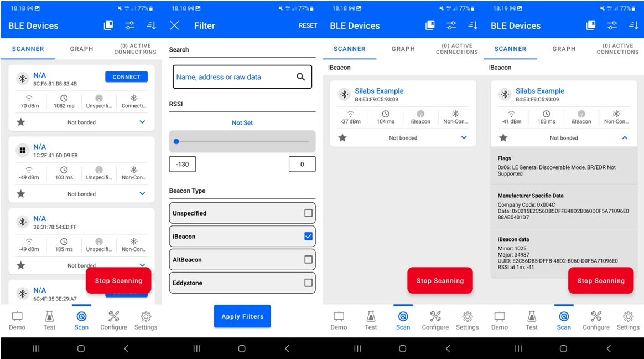Open Active Connections tab on the expanded Silabs screen
644x359 pixels.
pos(617,49)
